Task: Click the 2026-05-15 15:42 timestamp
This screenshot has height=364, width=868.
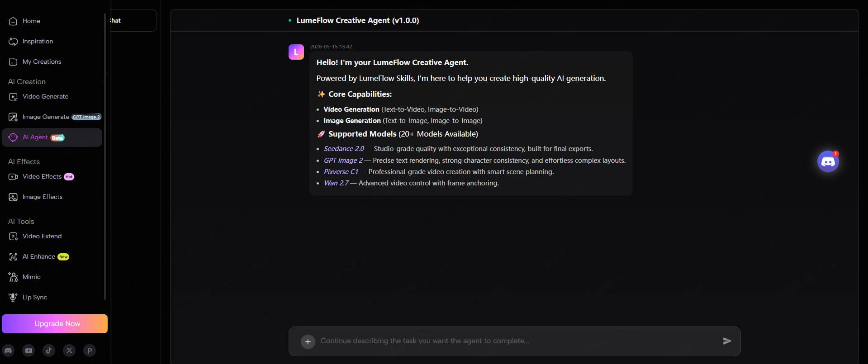Action: tap(331, 47)
